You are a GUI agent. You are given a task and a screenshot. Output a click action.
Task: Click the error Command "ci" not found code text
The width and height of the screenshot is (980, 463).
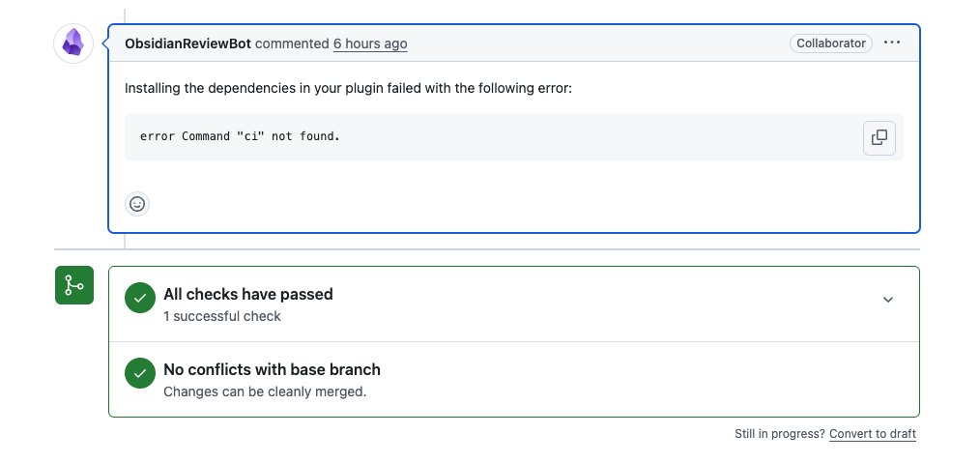pyautogui.click(x=240, y=136)
